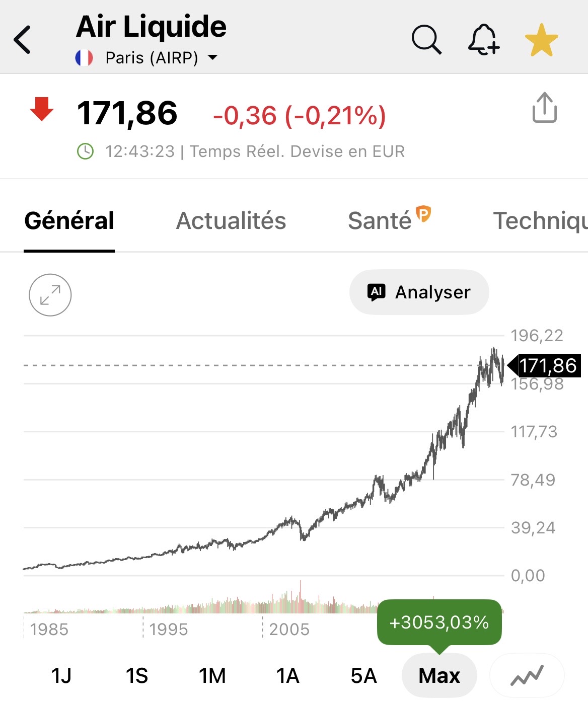The image size is (588, 704).
Task: Tap the back arrow icon
Action: coord(23,39)
